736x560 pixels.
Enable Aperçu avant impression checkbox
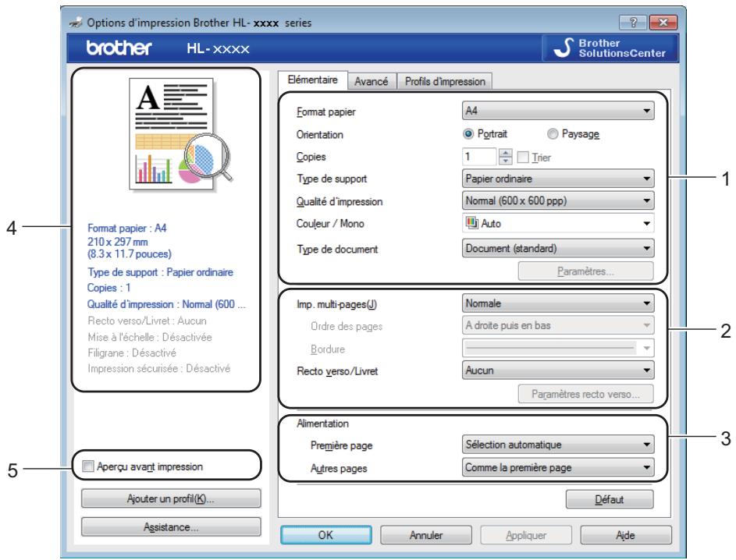point(87,466)
